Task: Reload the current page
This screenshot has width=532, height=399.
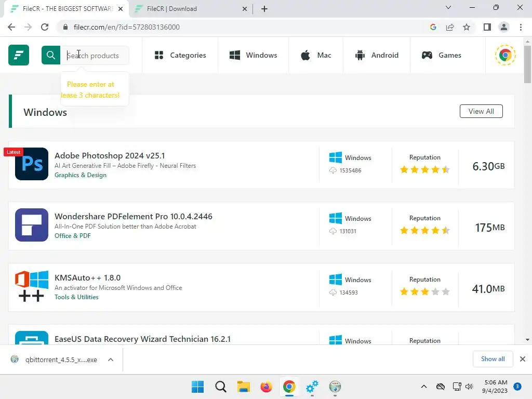Action: [45, 27]
